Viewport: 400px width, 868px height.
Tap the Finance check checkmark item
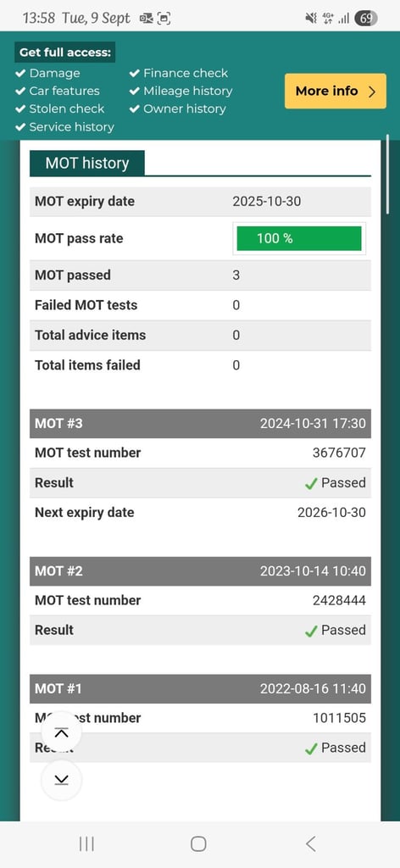(x=179, y=73)
